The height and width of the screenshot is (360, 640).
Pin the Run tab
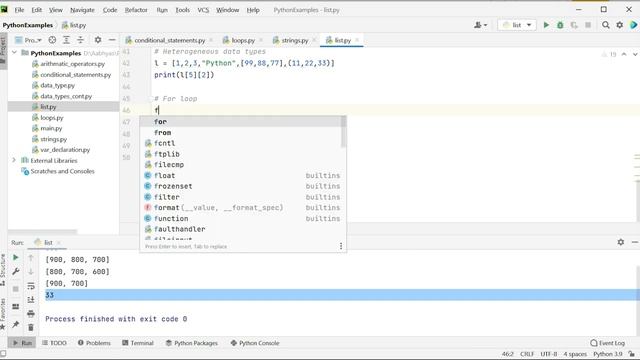(x=16, y=324)
